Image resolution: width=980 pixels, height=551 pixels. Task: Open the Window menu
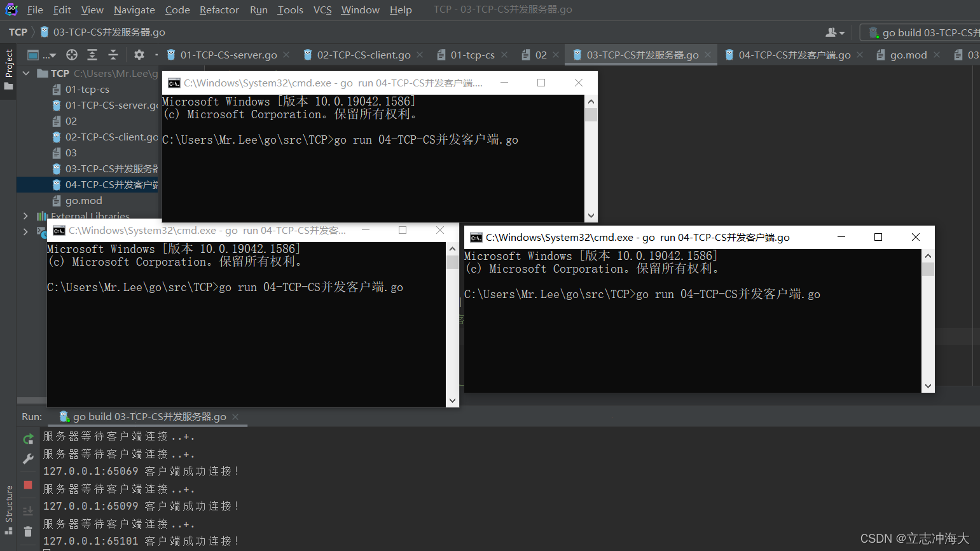pos(360,10)
